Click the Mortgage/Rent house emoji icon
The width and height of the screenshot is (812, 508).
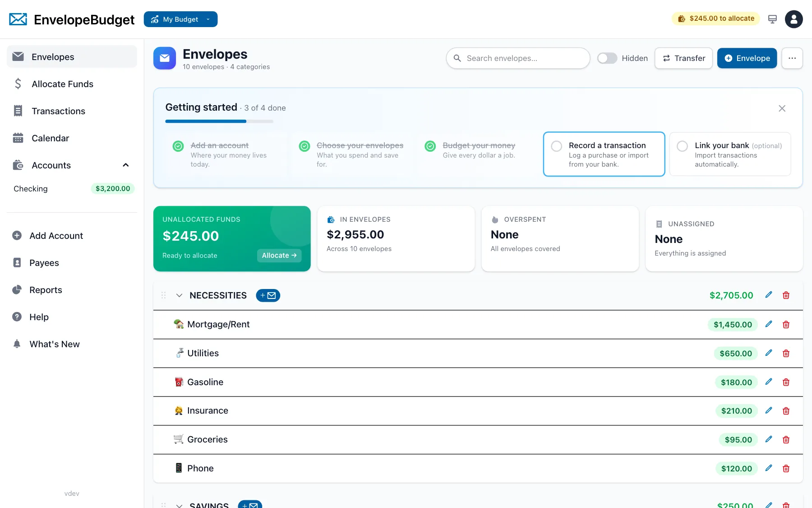[x=179, y=324]
